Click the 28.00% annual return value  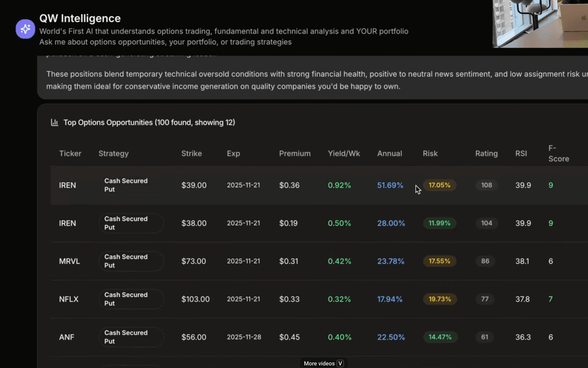[x=391, y=223]
